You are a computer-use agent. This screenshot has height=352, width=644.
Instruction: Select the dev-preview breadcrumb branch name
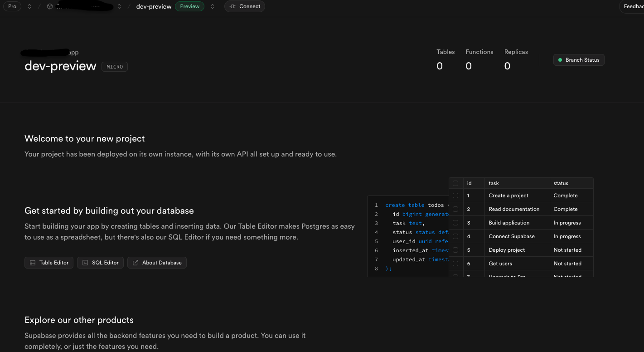[154, 6]
